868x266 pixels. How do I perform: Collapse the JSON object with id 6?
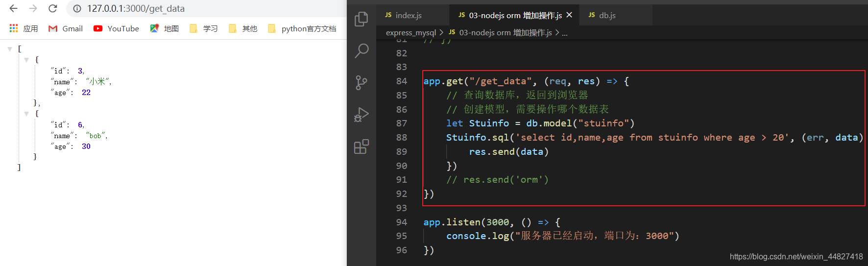click(x=26, y=114)
